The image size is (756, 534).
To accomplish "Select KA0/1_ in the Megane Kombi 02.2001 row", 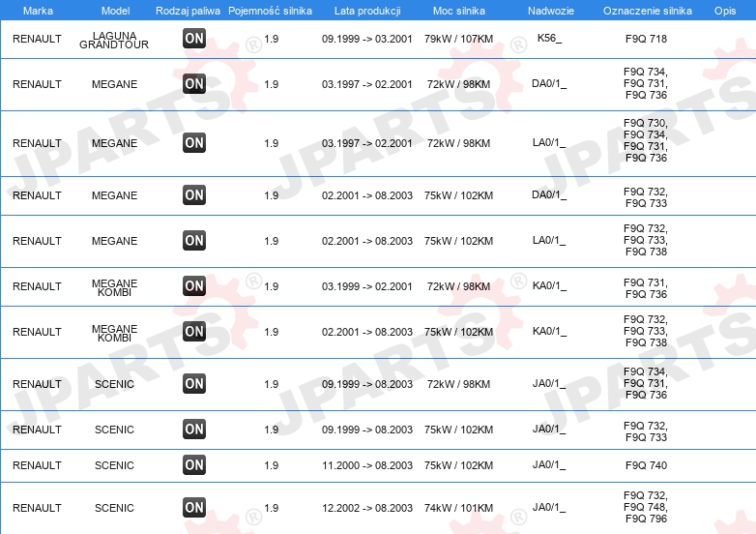I will click(x=550, y=331).
